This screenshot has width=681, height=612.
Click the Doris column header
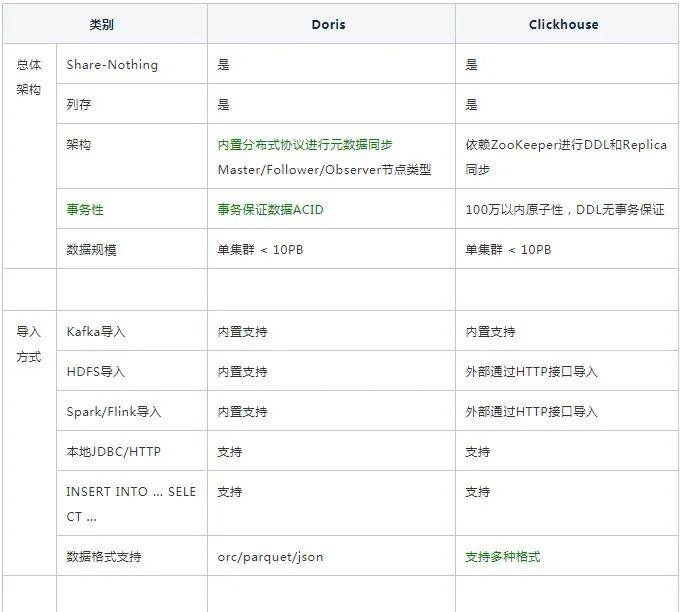tap(328, 24)
